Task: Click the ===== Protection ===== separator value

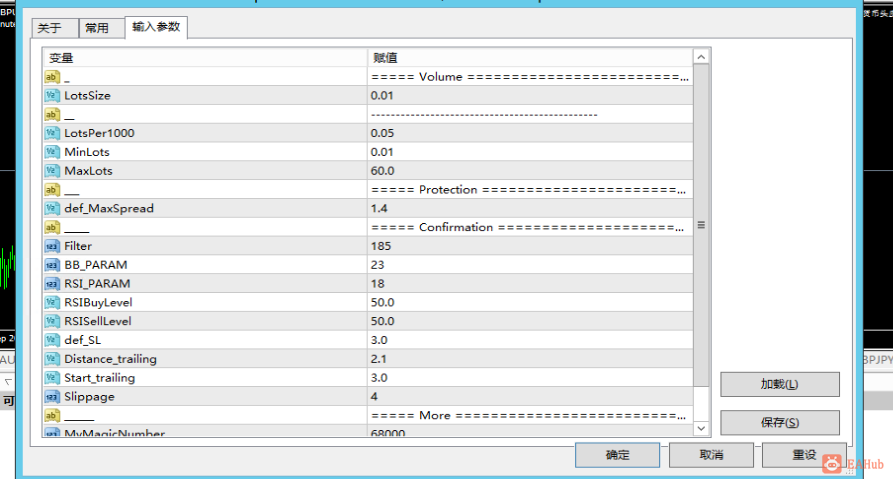Action: (x=529, y=190)
